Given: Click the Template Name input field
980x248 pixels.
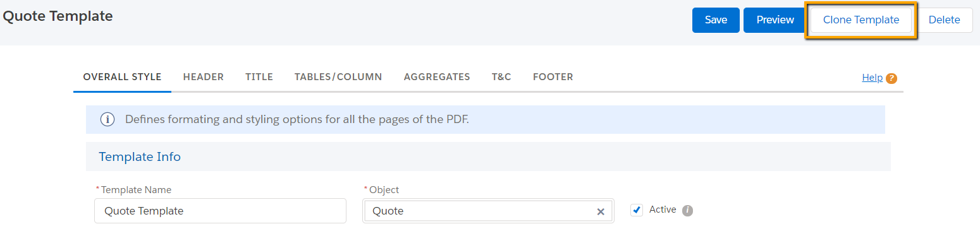Looking at the screenshot, I should pyautogui.click(x=220, y=211).
